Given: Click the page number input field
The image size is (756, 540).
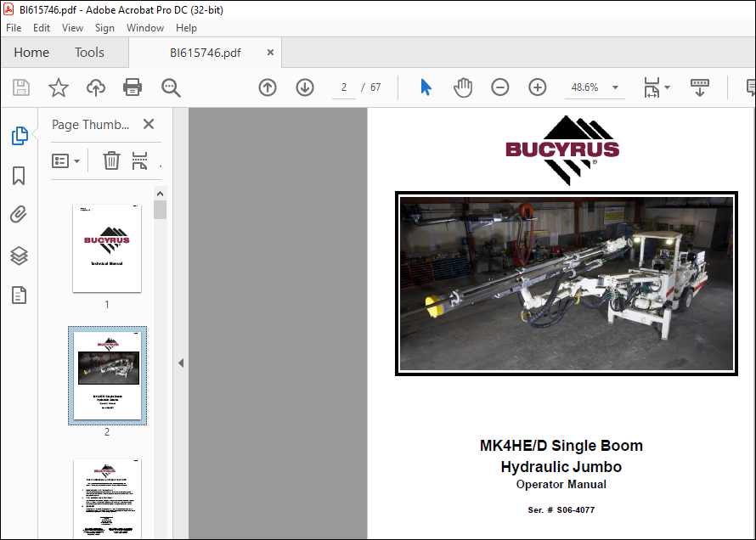Looking at the screenshot, I should (x=344, y=87).
